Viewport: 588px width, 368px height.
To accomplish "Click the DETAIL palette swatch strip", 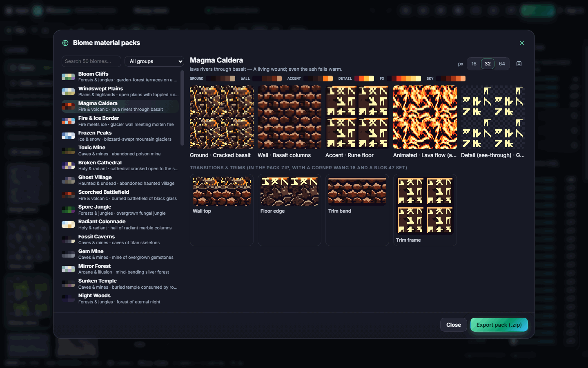I will point(364,79).
